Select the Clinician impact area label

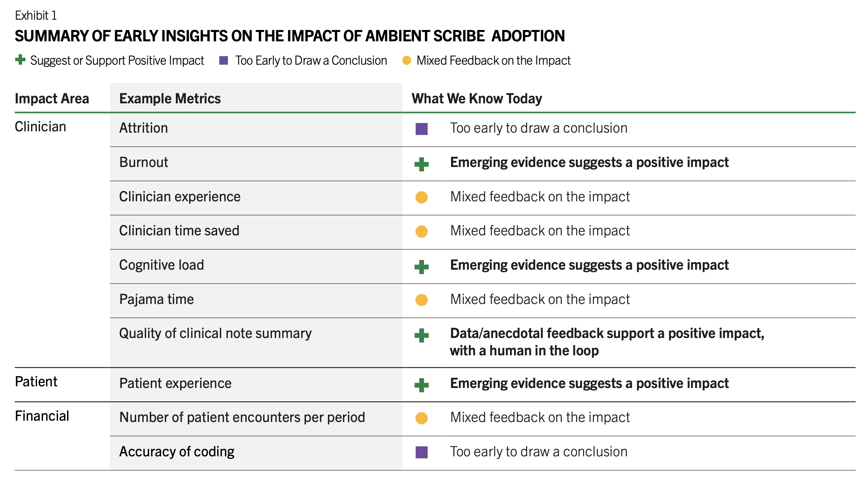point(41,127)
